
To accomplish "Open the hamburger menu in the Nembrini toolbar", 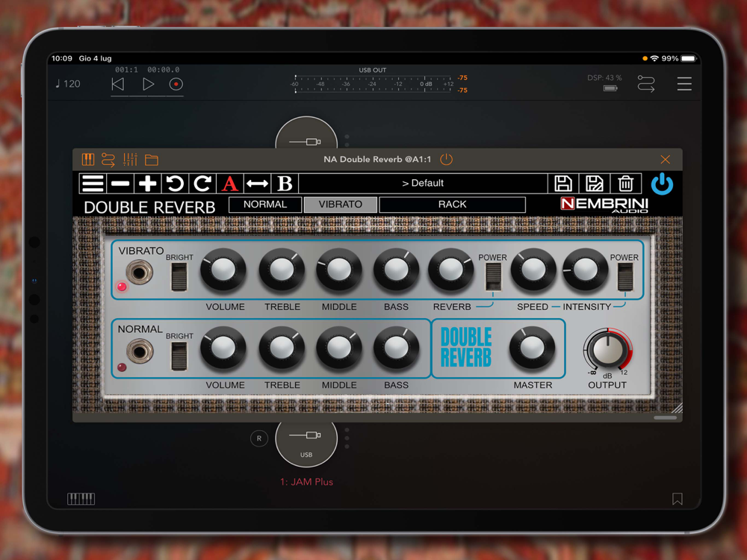I will coord(93,184).
